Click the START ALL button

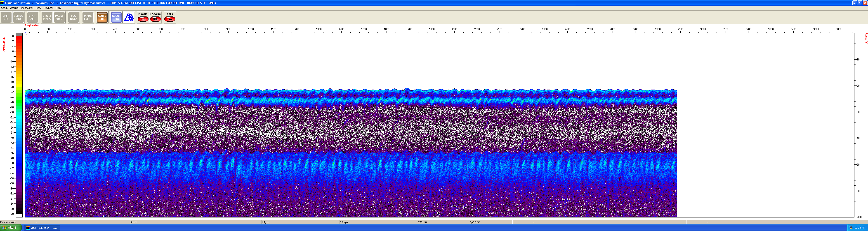(x=33, y=18)
